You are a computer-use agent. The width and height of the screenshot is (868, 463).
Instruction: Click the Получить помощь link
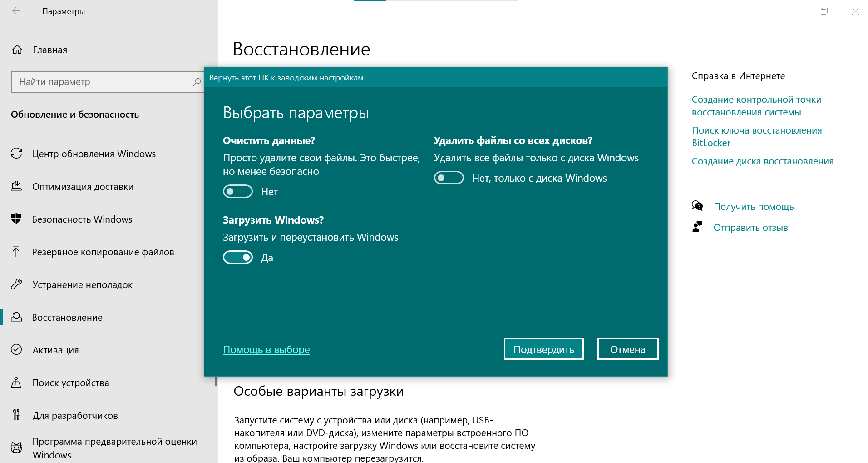pyautogui.click(x=754, y=207)
